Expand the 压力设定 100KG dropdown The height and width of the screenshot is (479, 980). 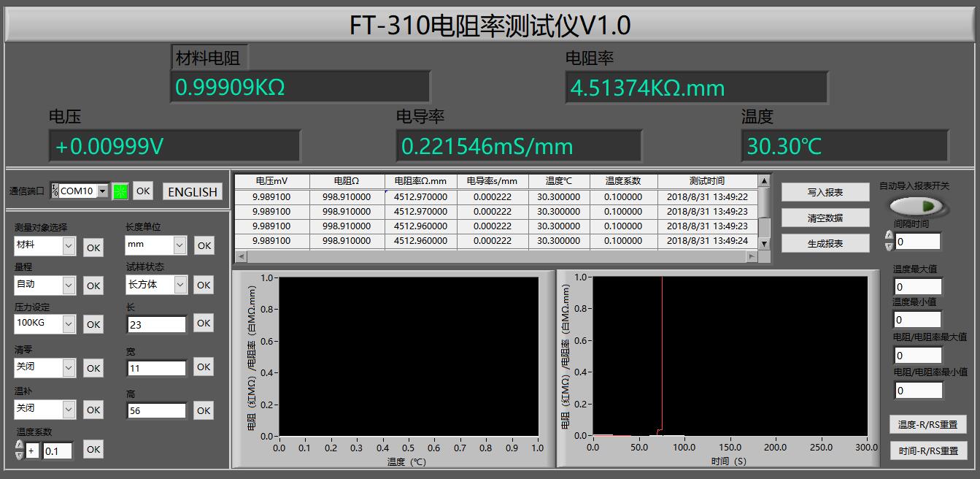[x=69, y=323]
